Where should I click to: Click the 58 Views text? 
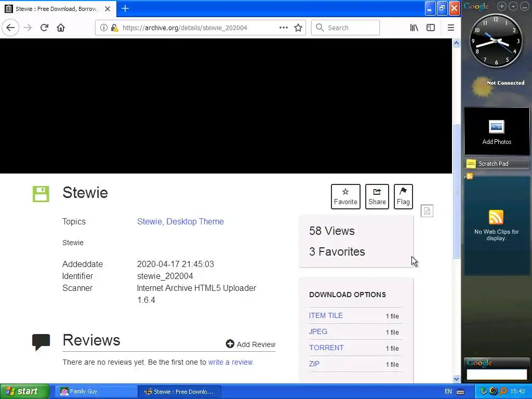pos(331,231)
